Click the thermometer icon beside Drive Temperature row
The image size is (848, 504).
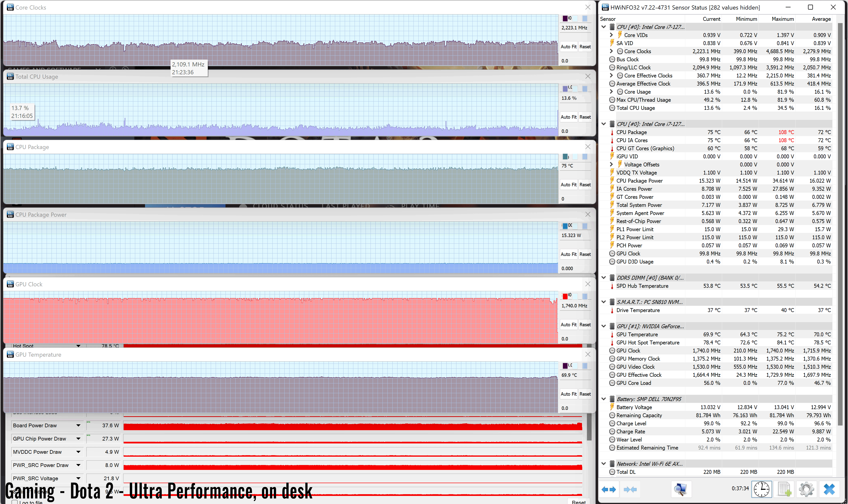612,310
